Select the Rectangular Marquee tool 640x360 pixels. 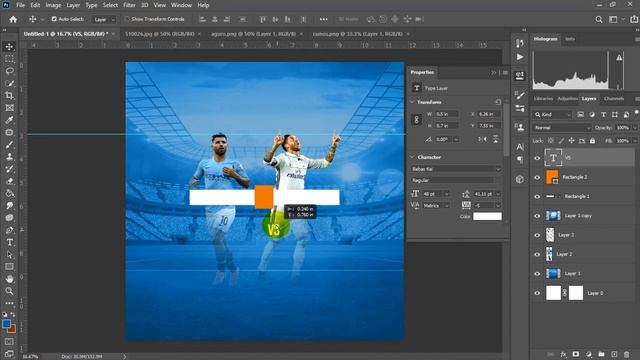(x=9, y=59)
